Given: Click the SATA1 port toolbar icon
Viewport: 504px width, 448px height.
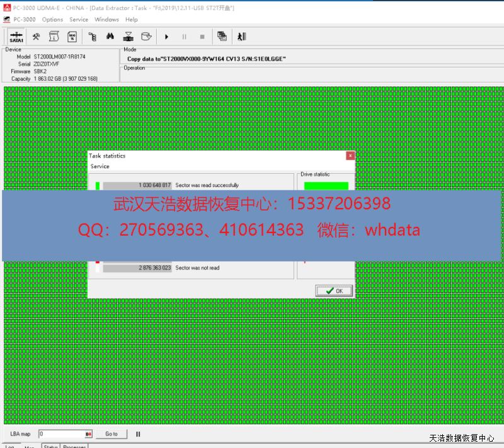Looking at the screenshot, I should [16, 37].
